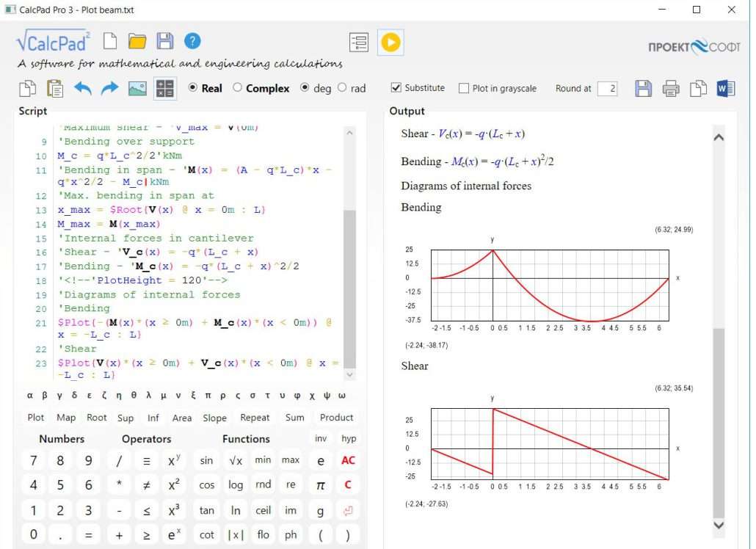756x549 pixels.
Task: Open help with the question mark icon
Action: pos(192,41)
